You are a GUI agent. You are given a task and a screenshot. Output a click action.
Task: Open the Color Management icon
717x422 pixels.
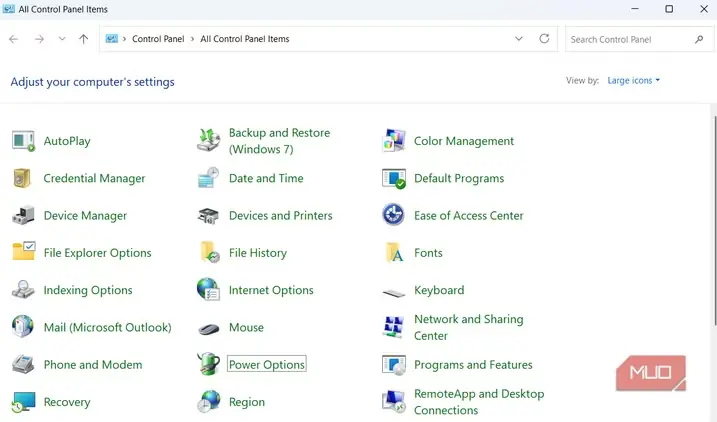(394, 140)
